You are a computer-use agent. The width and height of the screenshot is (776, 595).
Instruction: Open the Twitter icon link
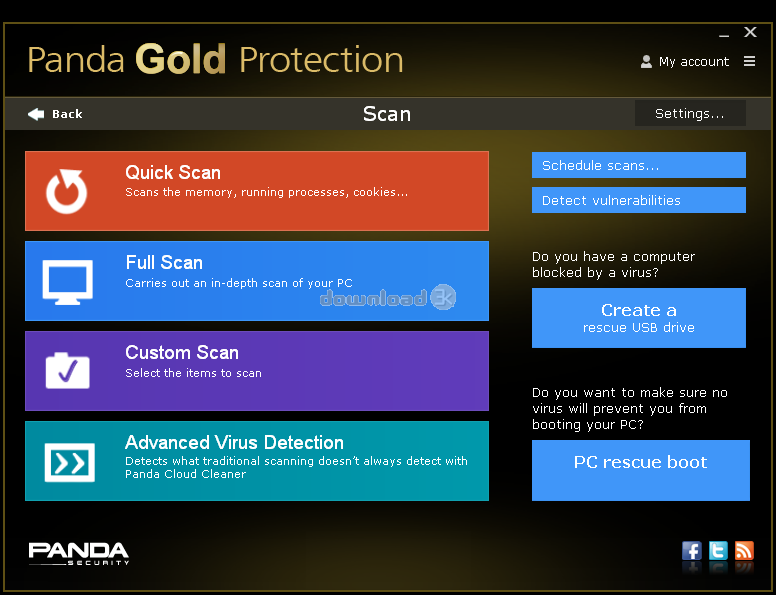[x=718, y=550]
